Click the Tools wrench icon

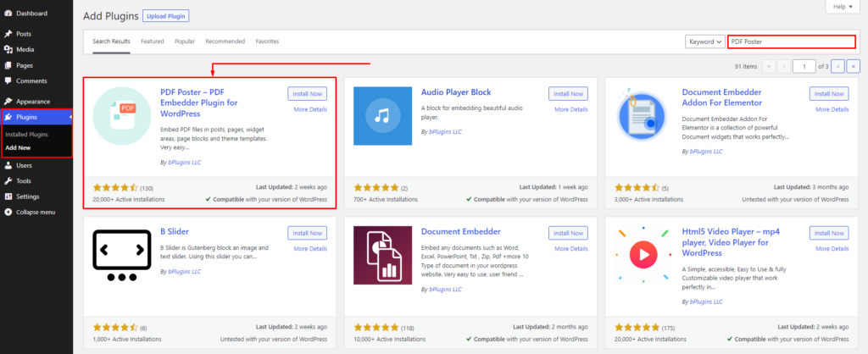[x=8, y=181]
